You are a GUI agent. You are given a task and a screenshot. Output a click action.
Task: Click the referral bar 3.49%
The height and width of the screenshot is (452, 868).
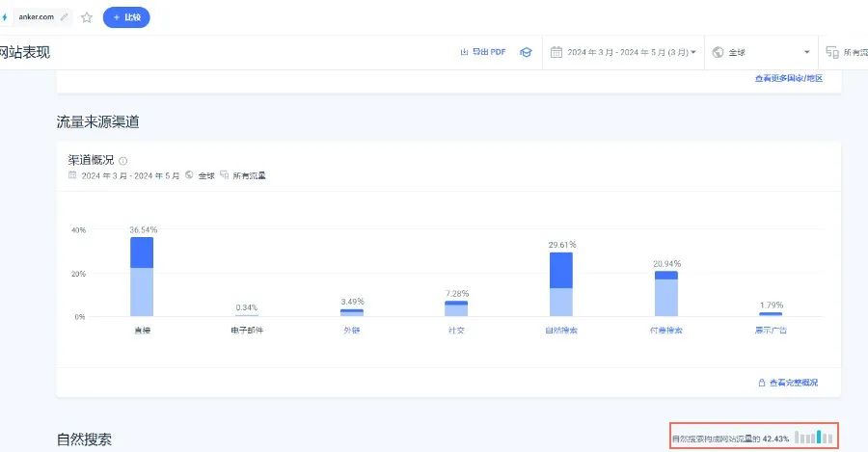point(352,312)
